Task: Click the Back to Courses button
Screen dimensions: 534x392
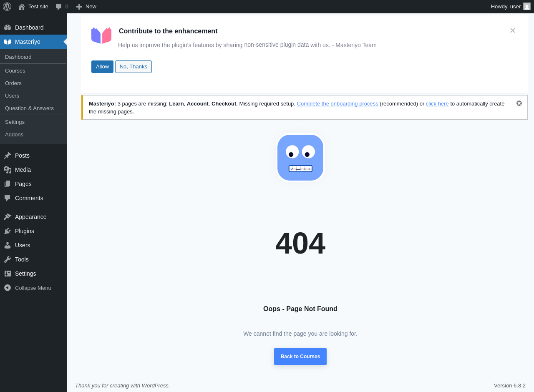Action: tap(300, 357)
